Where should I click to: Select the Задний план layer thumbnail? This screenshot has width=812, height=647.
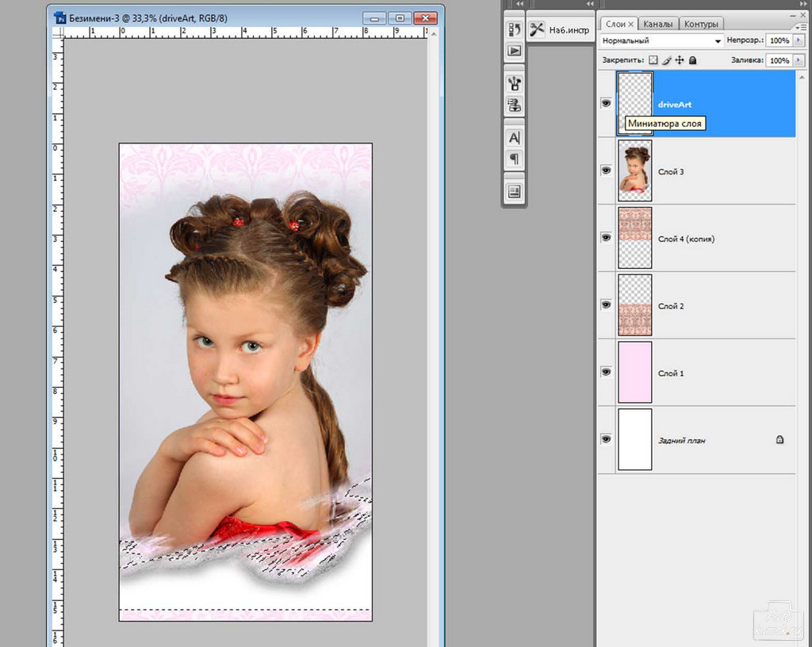tap(635, 439)
